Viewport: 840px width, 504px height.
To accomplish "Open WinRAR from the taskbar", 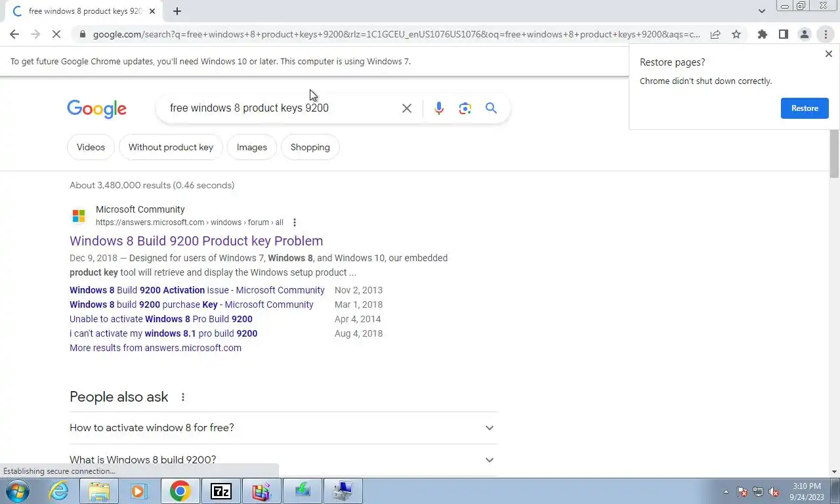I will pyautogui.click(x=262, y=491).
